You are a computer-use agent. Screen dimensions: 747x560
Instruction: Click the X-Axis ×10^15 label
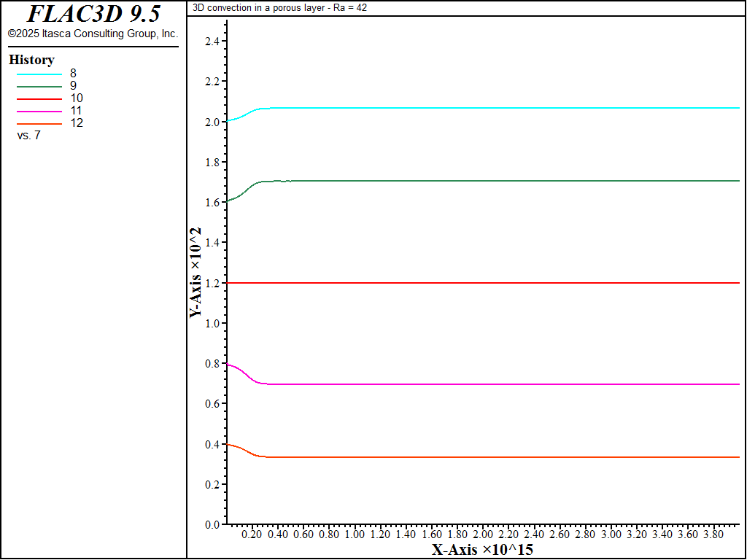click(482, 550)
